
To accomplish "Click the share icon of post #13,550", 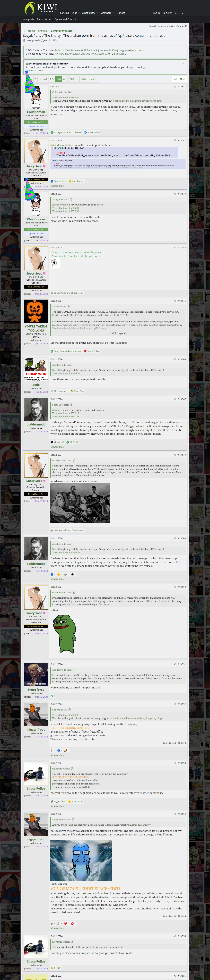I will pyautogui.click(x=175, y=587).
